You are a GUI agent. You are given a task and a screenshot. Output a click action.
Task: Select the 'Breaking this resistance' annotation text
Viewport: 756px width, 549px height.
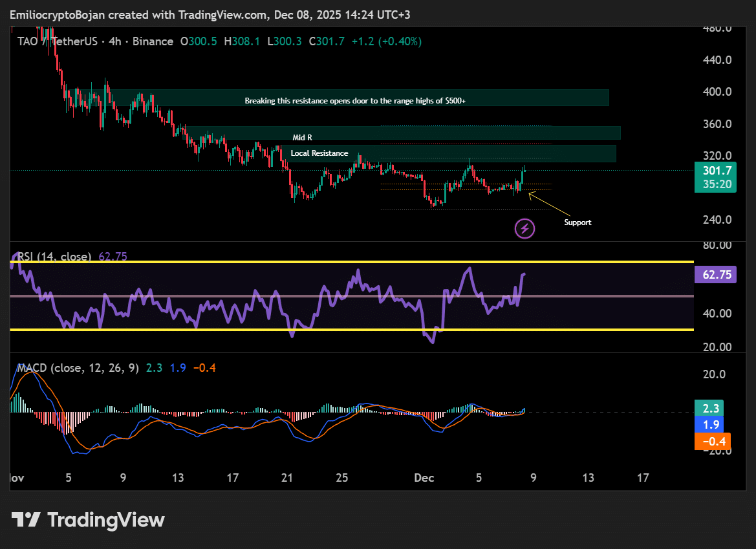coord(355,101)
